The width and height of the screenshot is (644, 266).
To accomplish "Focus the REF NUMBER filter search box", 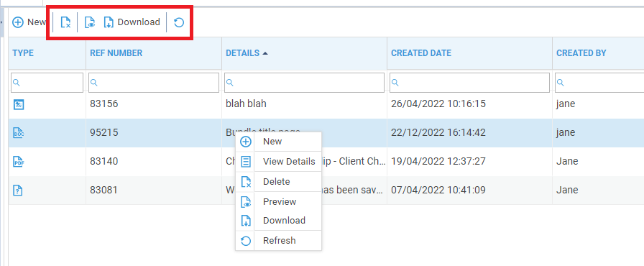I will (x=154, y=83).
